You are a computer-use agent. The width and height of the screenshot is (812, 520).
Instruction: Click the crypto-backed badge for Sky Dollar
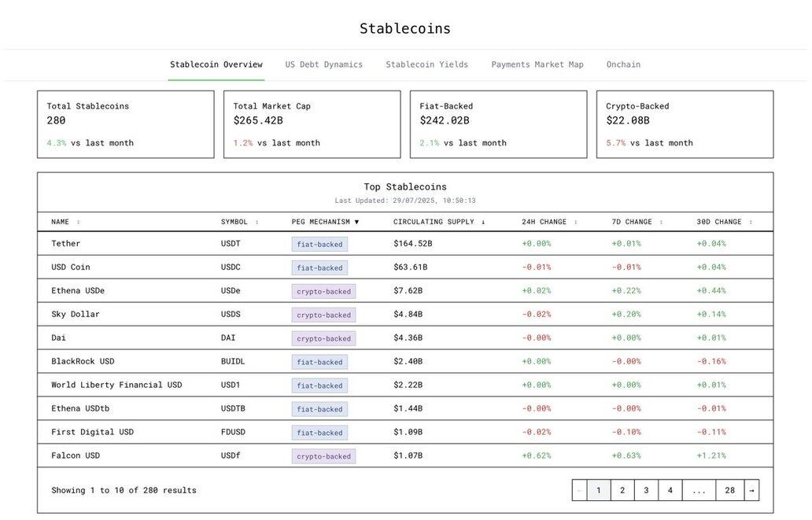click(x=323, y=315)
